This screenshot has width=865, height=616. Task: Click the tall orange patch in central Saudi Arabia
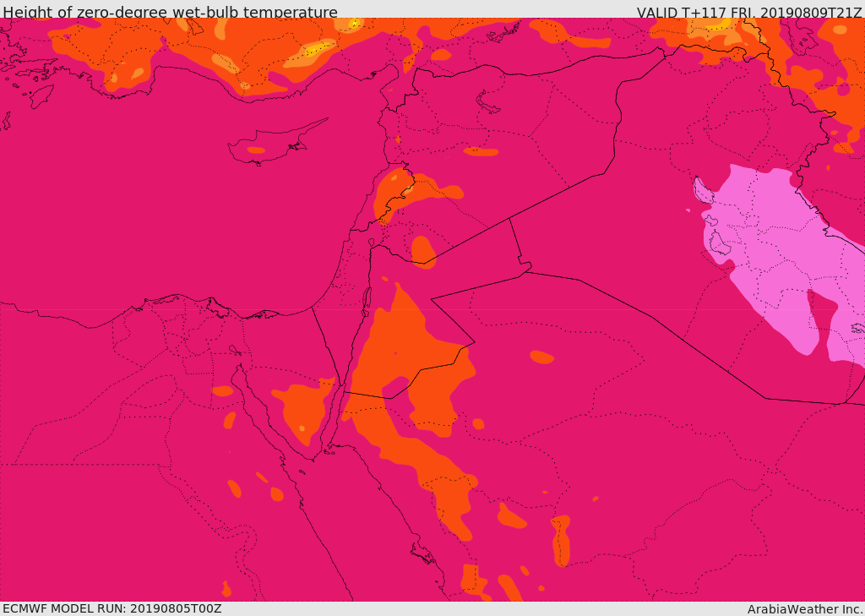point(562,541)
